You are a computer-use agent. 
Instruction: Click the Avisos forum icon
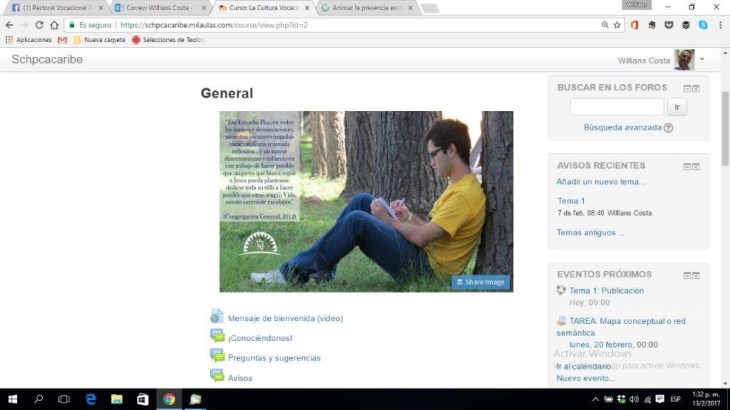tap(217, 376)
